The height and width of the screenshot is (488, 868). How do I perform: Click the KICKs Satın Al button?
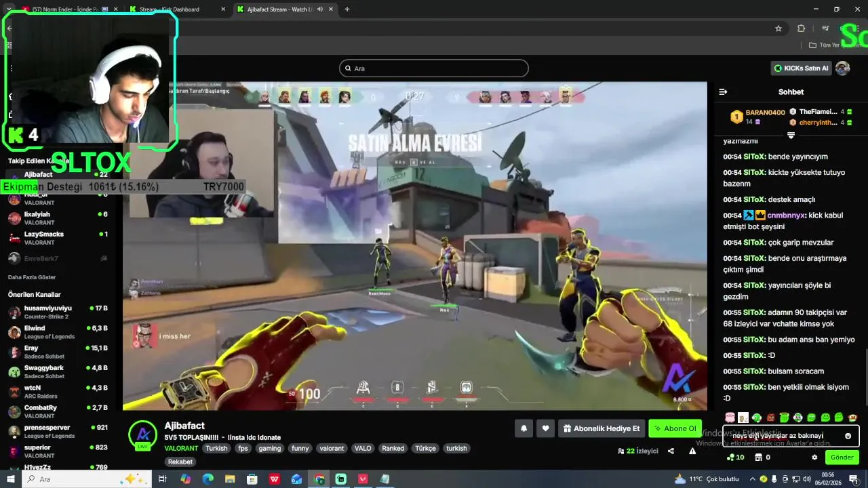[x=801, y=68]
